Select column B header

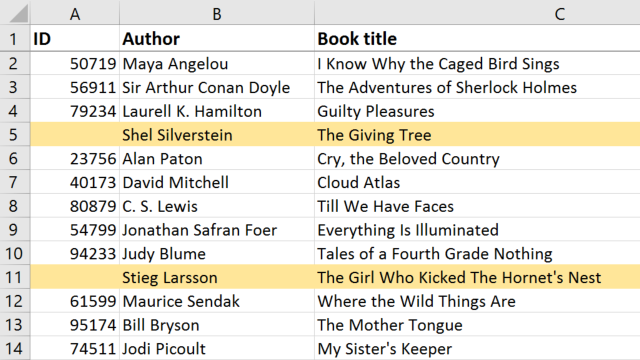point(217,13)
